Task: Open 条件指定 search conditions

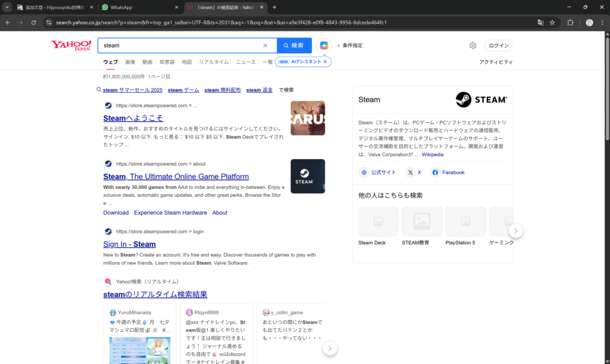Action: pyautogui.click(x=349, y=45)
